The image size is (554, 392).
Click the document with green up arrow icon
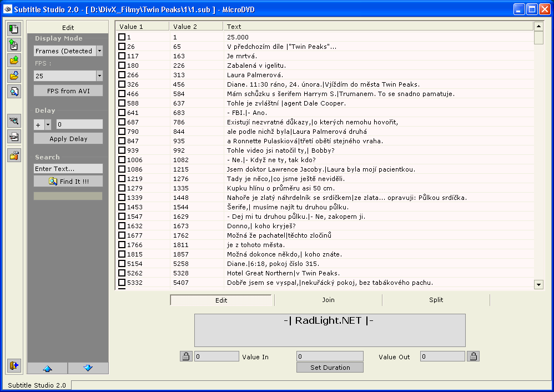coord(14,45)
